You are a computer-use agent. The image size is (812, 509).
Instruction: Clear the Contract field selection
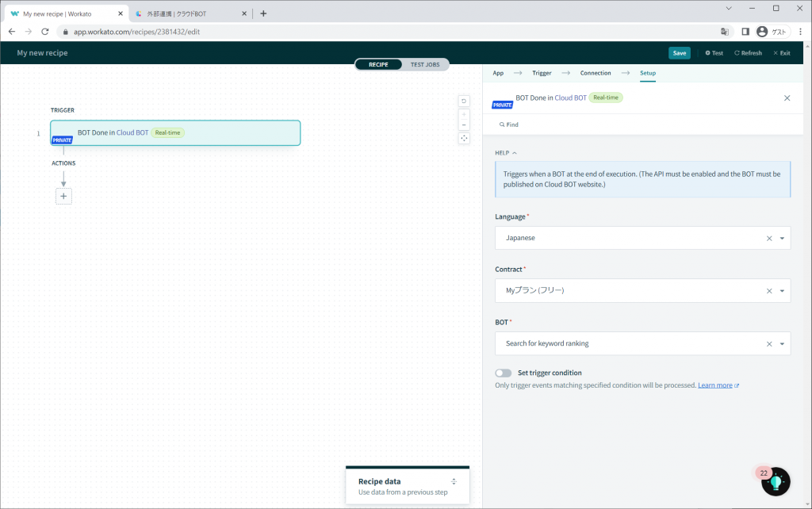(x=769, y=291)
